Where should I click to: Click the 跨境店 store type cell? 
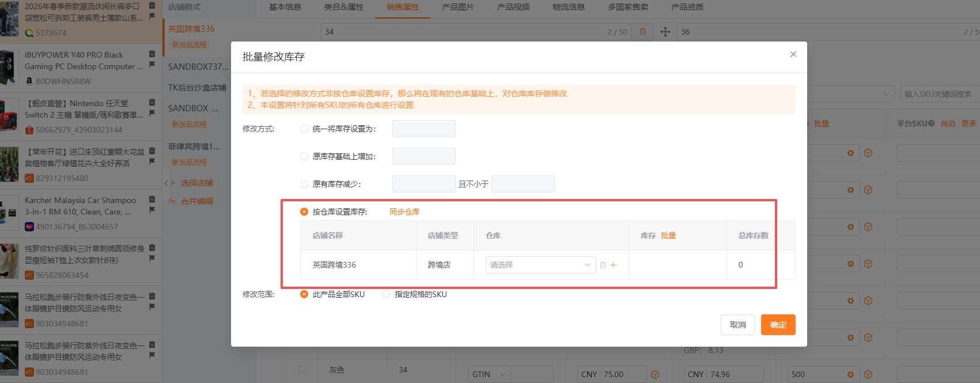(439, 265)
